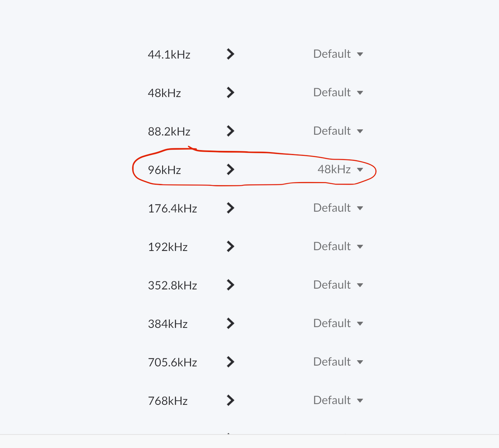This screenshot has width=499, height=448.
Task: Open the Default dropdown for 48kHz
Action: (338, 92)
